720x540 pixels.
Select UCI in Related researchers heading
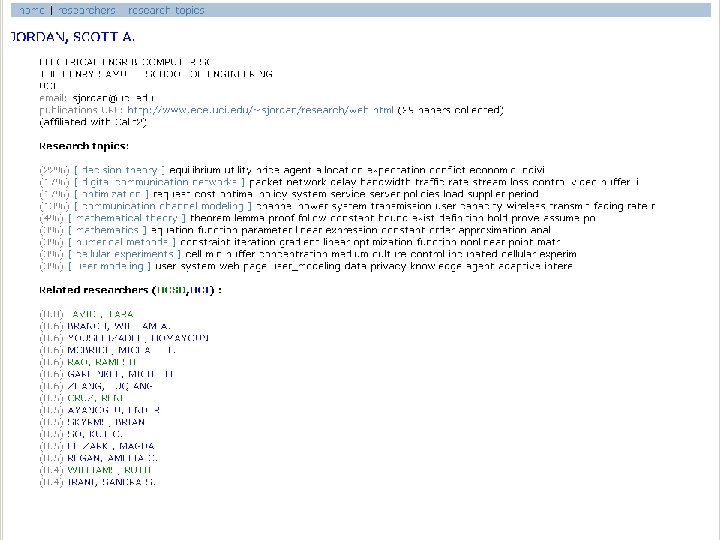200,290
